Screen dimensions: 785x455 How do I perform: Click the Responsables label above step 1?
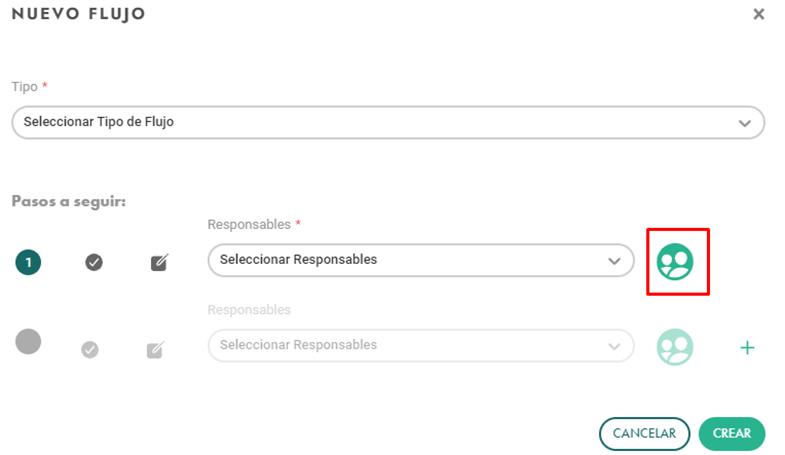click(x=249, y=224)
